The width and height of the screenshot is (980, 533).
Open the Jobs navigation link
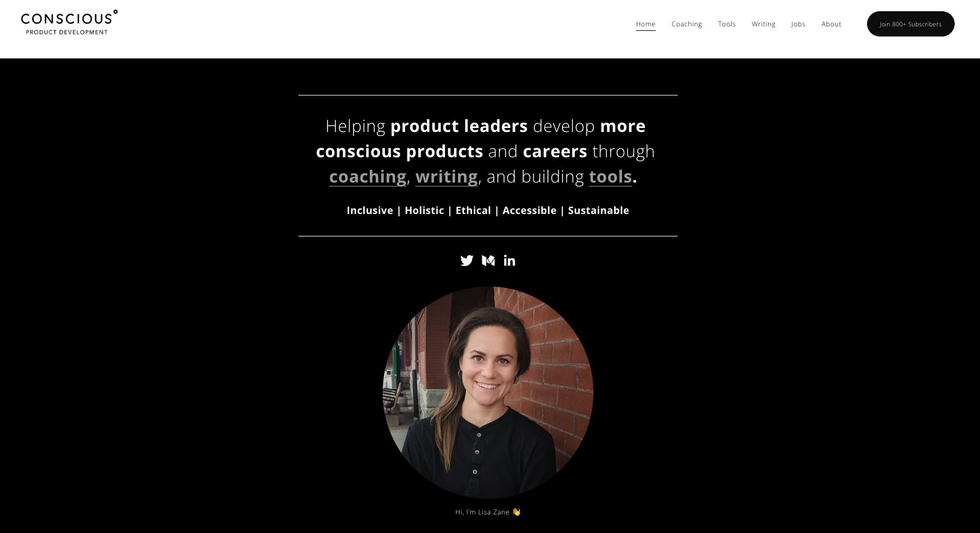coord(798,24)
